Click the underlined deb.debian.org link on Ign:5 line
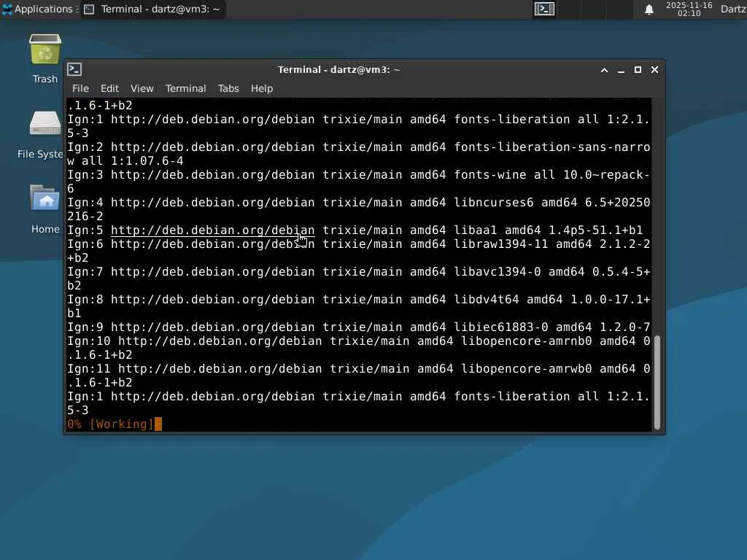747x560 pixels. pos(212,230)
